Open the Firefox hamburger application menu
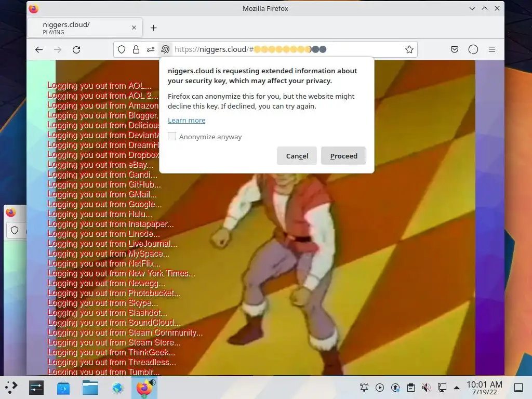532x399 pixels. click(x=492, y=49)
